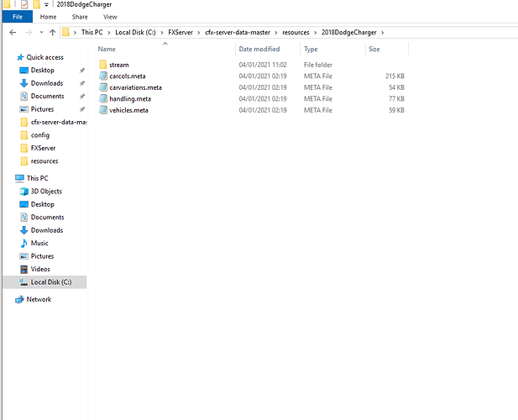518x420 pixels.
Task: Click the 59 KB size of vehicles.meta
Action: 396,110
